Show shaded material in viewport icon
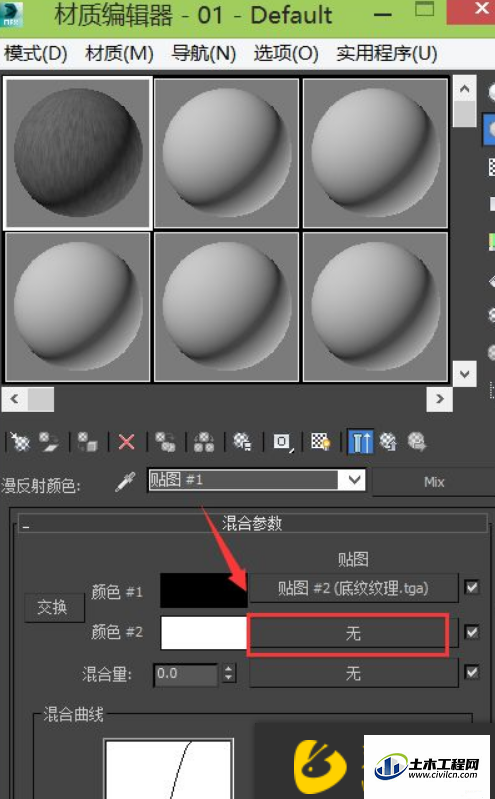 (x=321, y=441)
